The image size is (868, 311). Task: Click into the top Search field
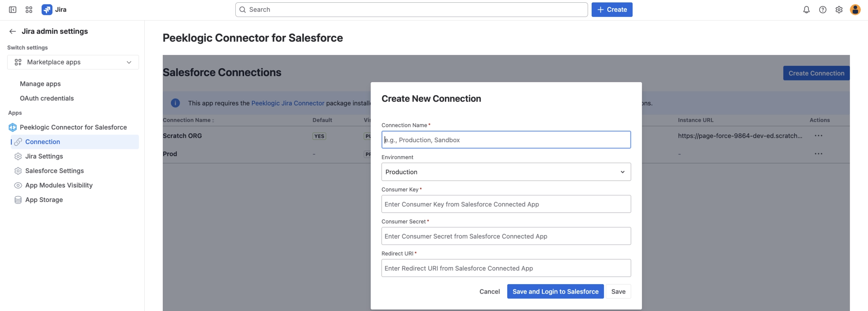pos(411,10)
